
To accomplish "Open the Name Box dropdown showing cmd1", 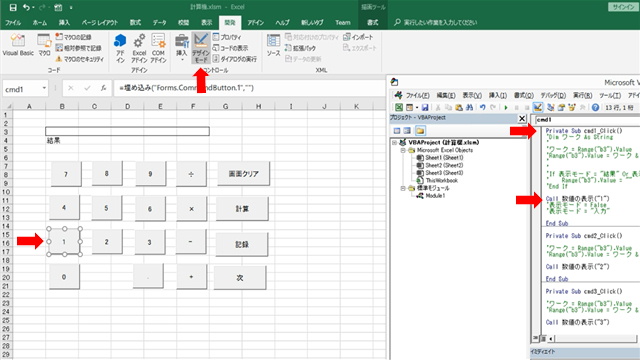I will coord(44,88).
